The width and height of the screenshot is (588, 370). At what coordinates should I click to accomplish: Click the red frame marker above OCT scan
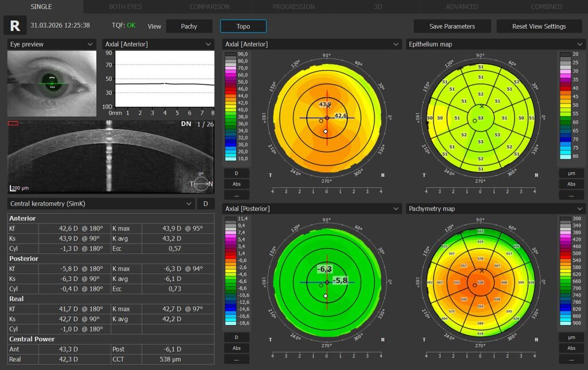tap(13, 123)
